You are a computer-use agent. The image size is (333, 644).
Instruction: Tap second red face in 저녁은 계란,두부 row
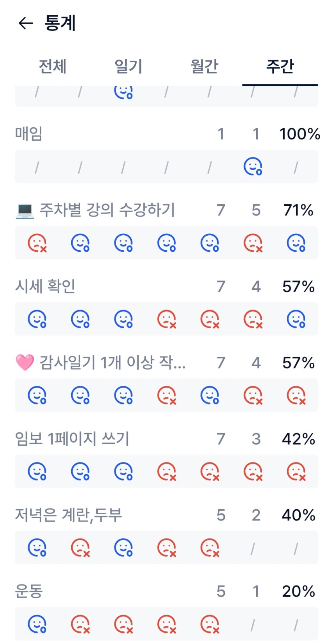tap(167, 548)
